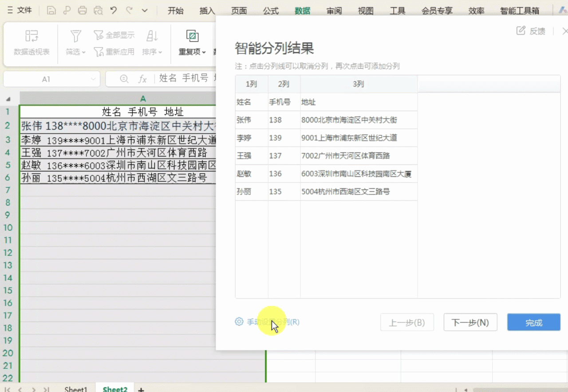Switch to the 公式 ribbon tab

pos(271,11)
